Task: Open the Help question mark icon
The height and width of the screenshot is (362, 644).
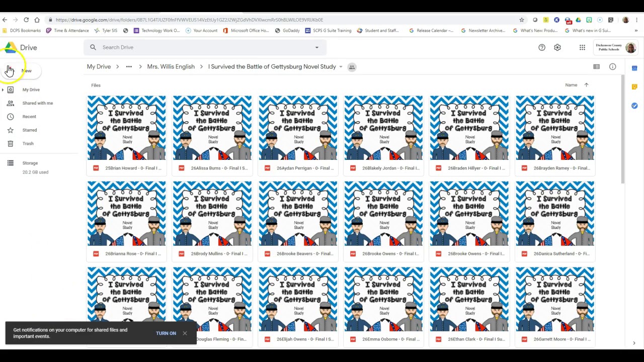Action: point(542,47)
